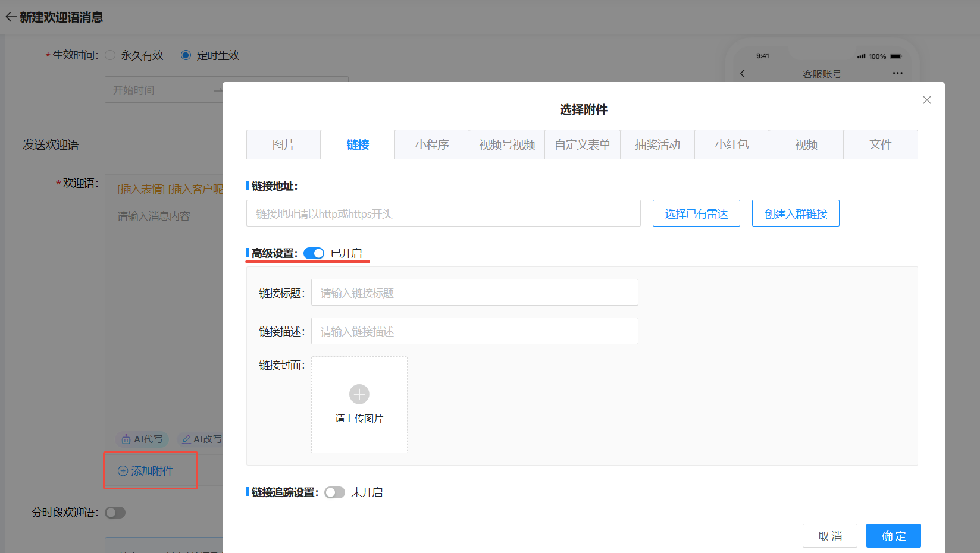Click the AI代写 button

[142, 439]
